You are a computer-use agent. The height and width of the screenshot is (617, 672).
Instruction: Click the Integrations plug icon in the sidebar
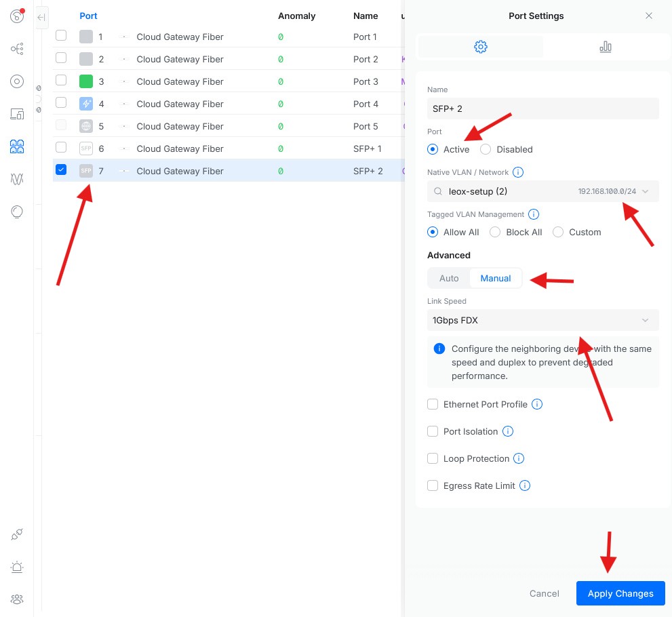click(x=17, y=535)
